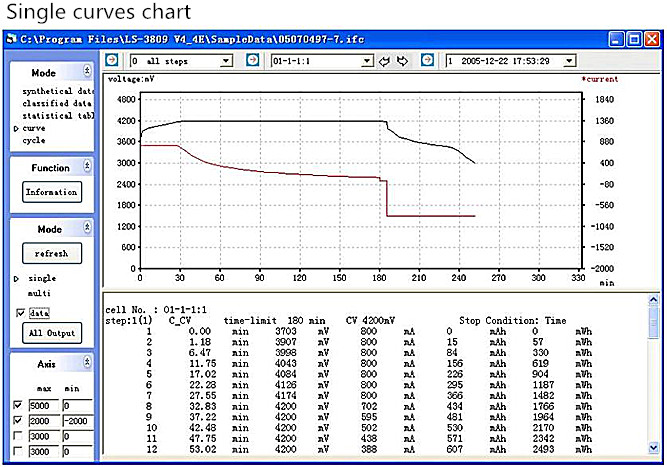Select the cycle mode item
Viewport: 667px width, 467px height.
(x=34, y=140)
